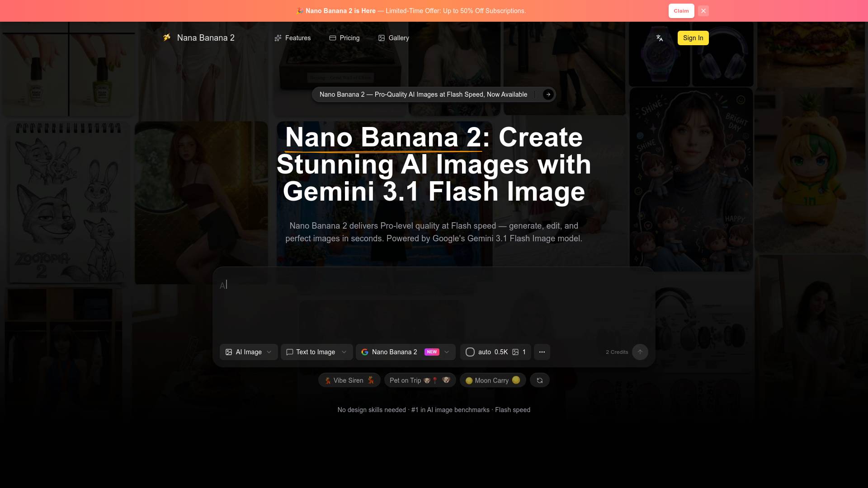Image resolution: width=868 pixels, height=488 pixels.
Task: Claim the limited-time offer
Action: click(x=681, y=10)
